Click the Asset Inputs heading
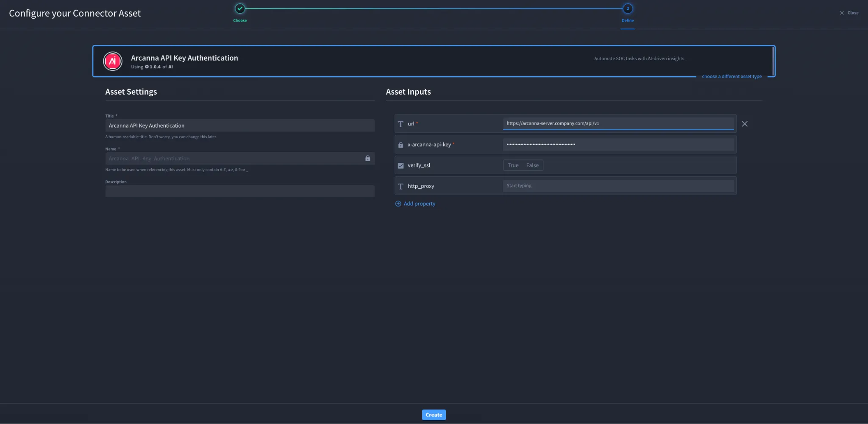This screenshot has width=868, height=424. pos(408,92)
